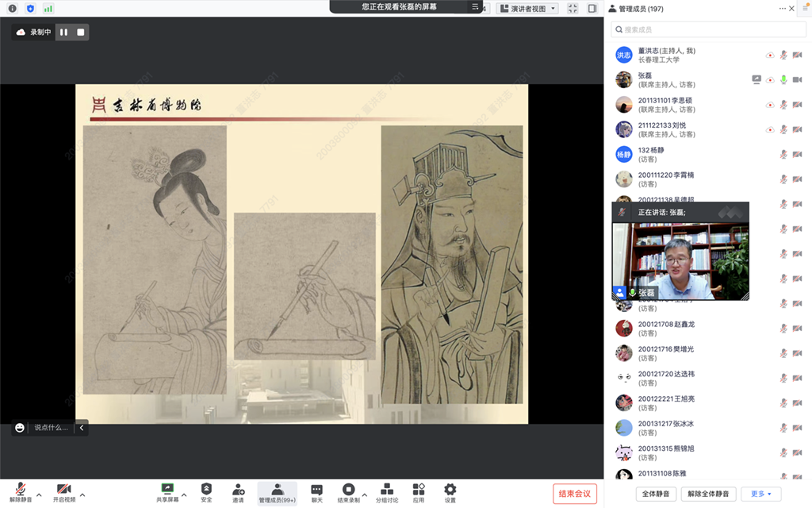Click the meeting info icon
The height and width of the screenshot is (508, 812).
[x=13, y=8]
